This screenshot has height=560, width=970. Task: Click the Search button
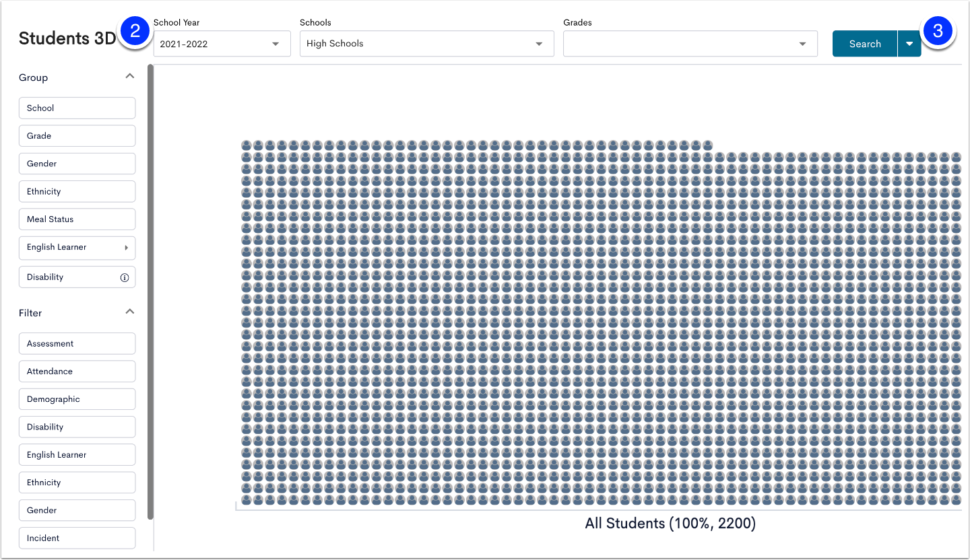(865, 44)
